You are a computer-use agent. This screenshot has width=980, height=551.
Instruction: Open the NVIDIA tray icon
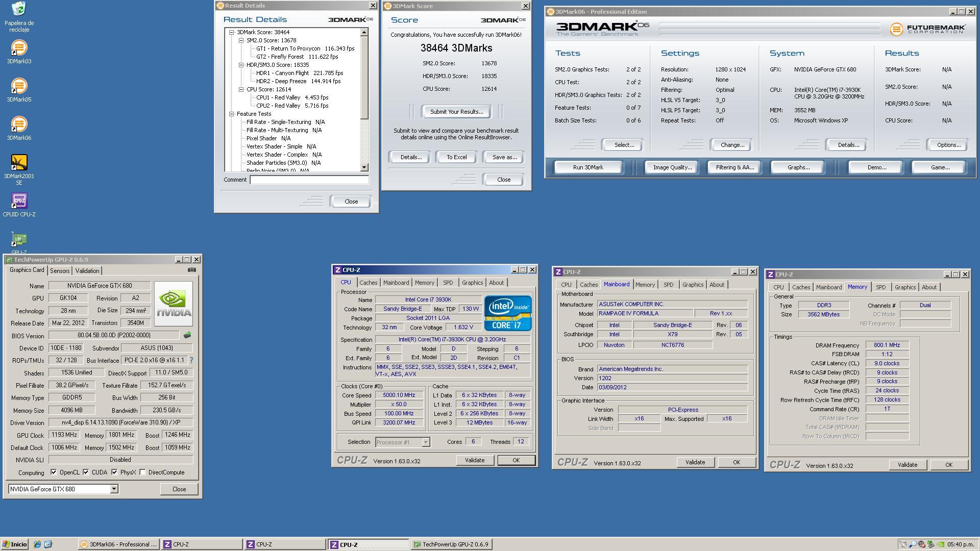[x=940, y=544]
